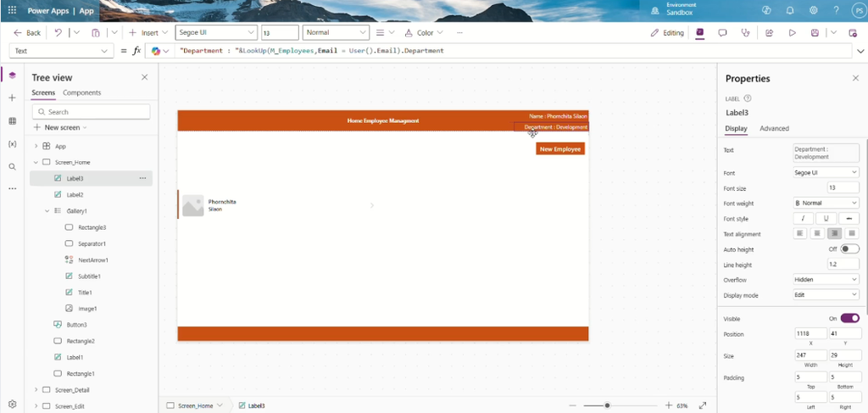
Task: Open the help question mark
Action: point(836,10)
